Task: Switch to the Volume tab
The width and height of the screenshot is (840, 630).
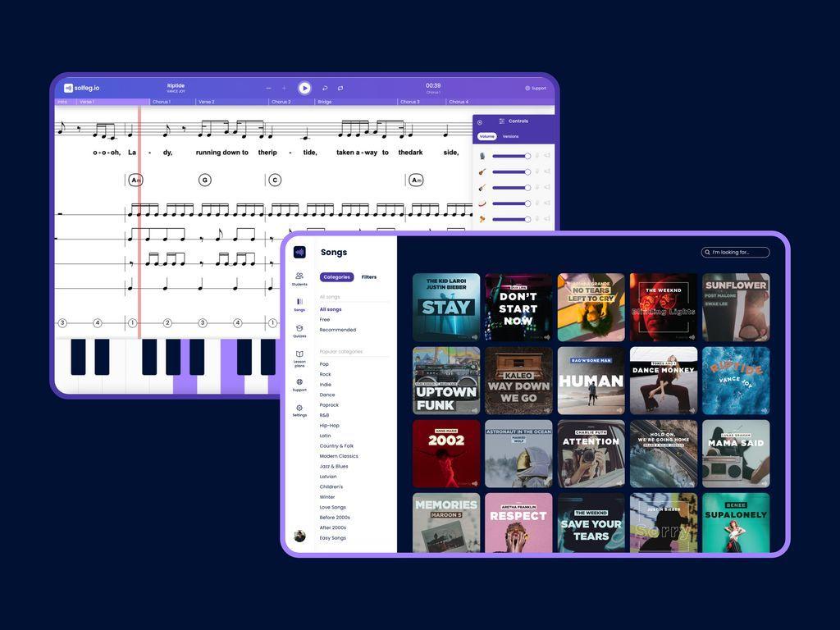Action: [x=487, y=137]
